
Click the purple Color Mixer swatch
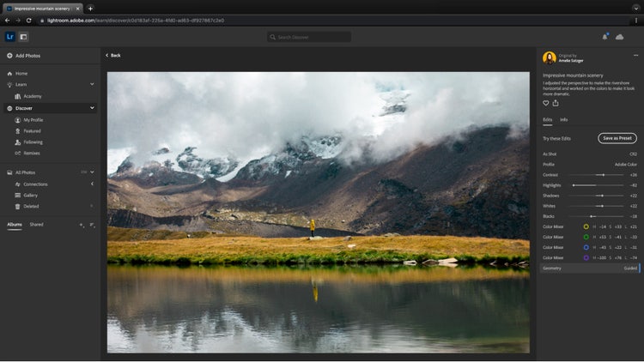point(586,257)
